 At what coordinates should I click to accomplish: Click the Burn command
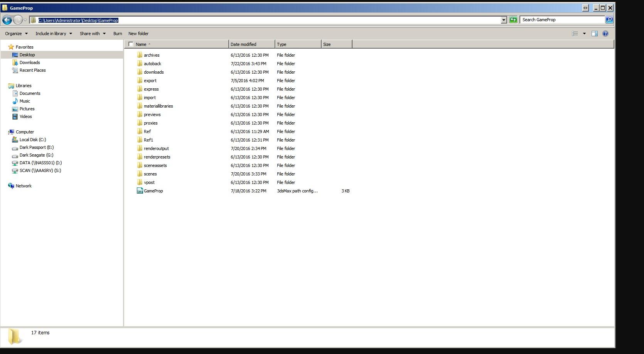click(x=117, y=34)
